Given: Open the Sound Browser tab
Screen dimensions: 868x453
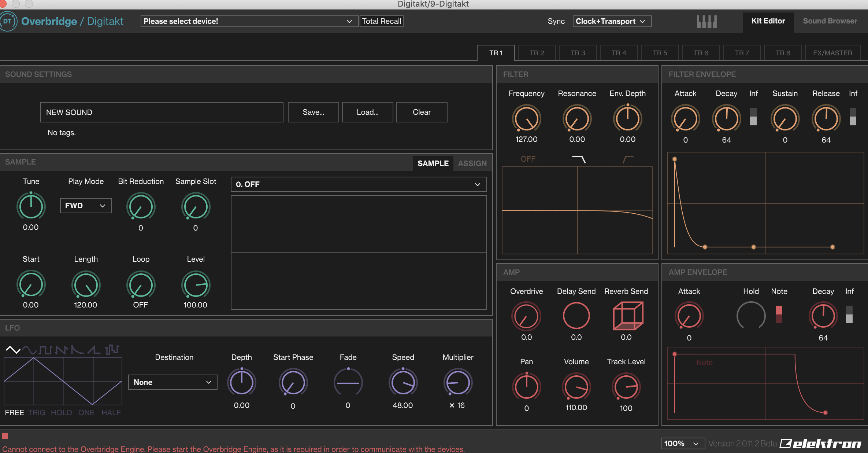Looking at the screenshot, I should [x=830, y=21].
